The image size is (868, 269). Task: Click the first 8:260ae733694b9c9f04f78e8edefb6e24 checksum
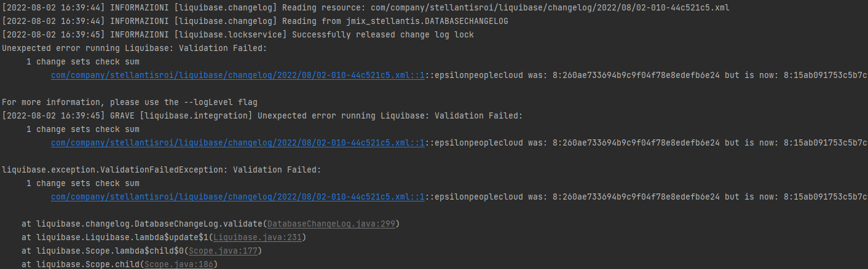pos(636,75)
